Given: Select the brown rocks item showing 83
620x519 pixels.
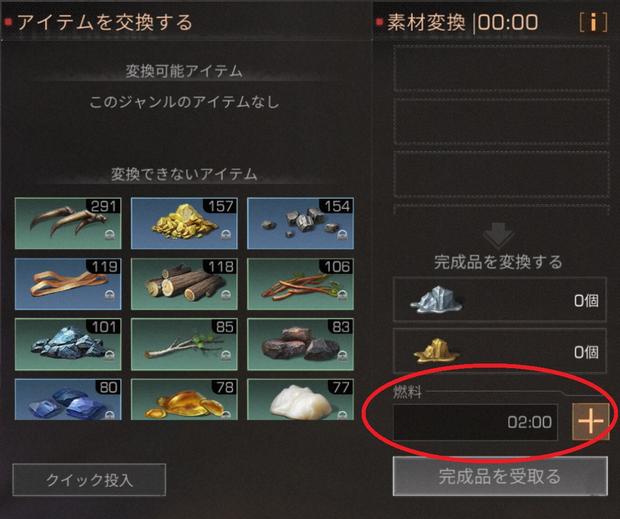Looking at the screenshot, I should 301,344.
